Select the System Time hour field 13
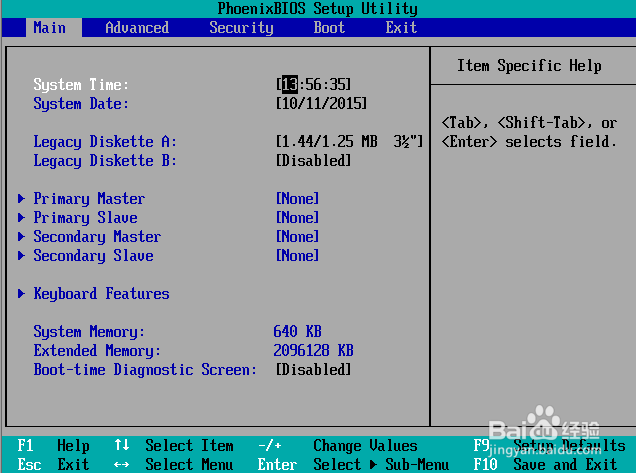 click(x=290, y=84)
